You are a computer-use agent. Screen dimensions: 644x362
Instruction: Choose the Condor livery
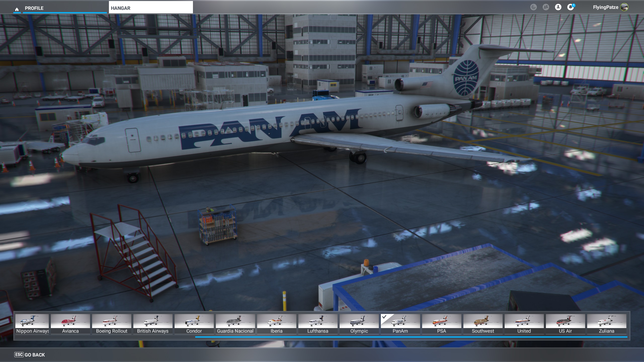coord(194,324)
